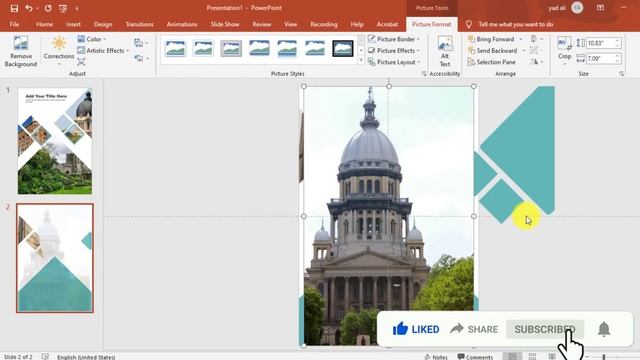Open the File tab

point(14,24)
